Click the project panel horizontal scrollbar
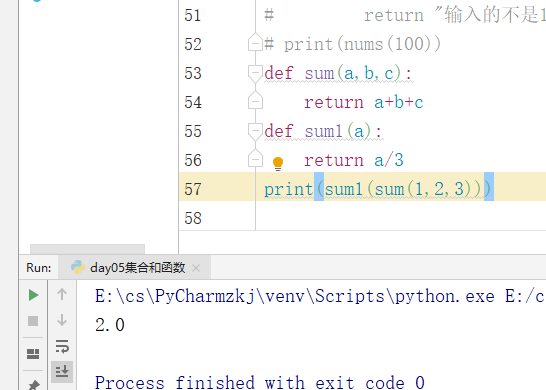The image size is (546, 390). point(87,249)
